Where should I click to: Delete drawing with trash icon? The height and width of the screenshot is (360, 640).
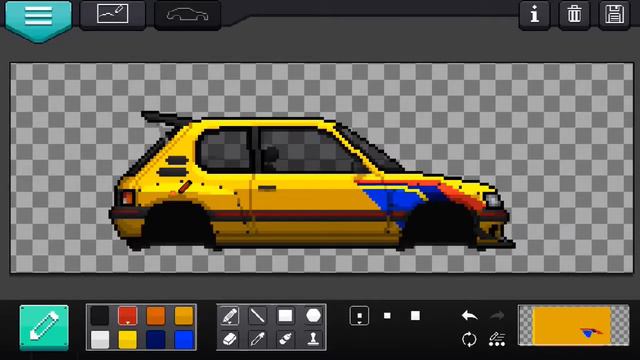pos(574,15)
